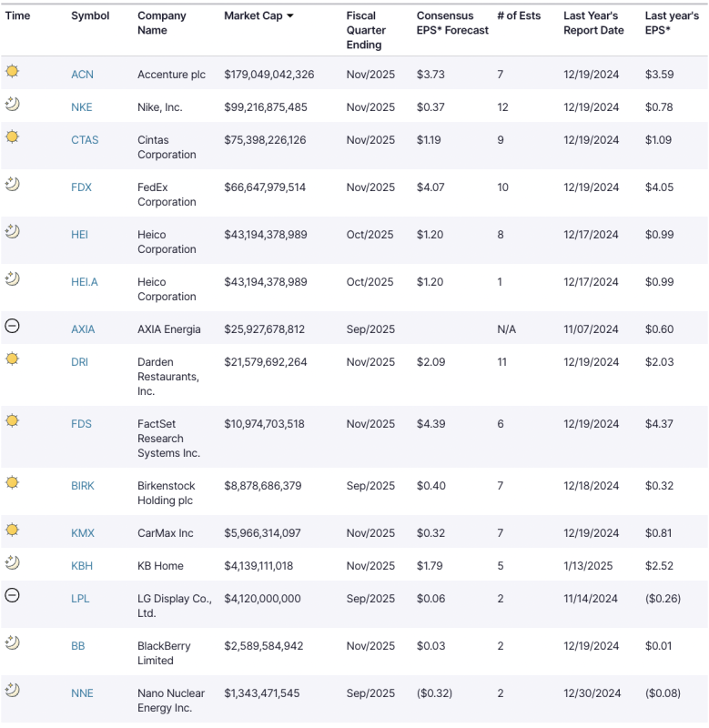Open the HEI.A symbol link
This screenshot has width=709, height=728.
point(85,282)
